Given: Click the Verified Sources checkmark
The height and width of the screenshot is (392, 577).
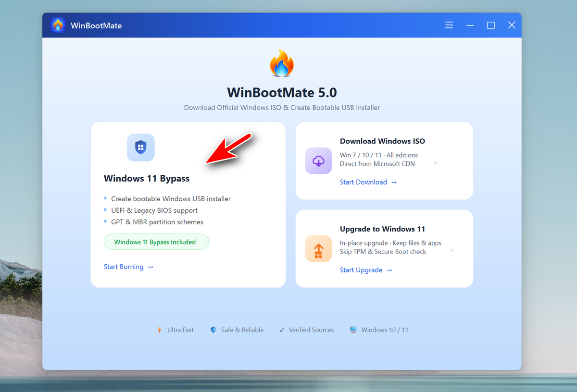Looking at the screenshot, I should click(x=282, y=330).
